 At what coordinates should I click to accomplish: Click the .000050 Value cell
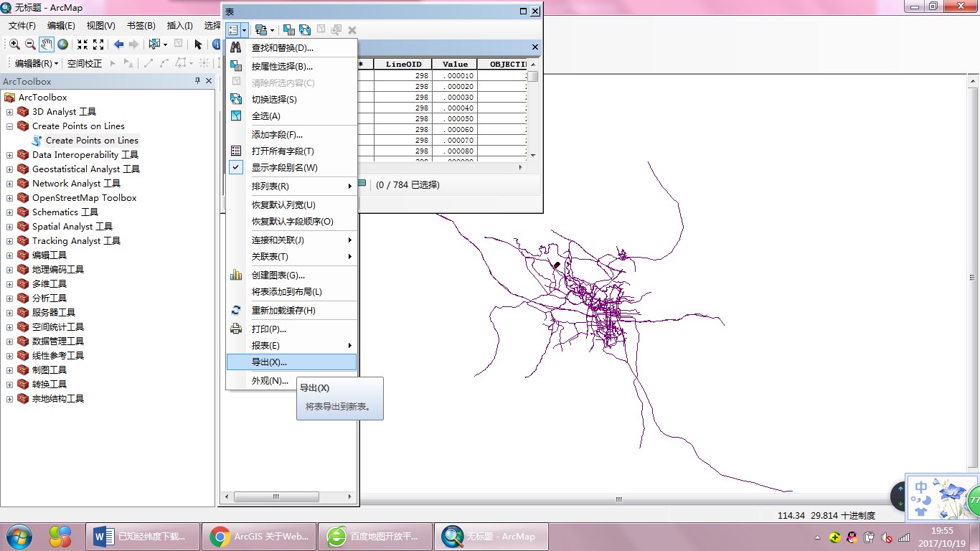(x=455, y=118)
